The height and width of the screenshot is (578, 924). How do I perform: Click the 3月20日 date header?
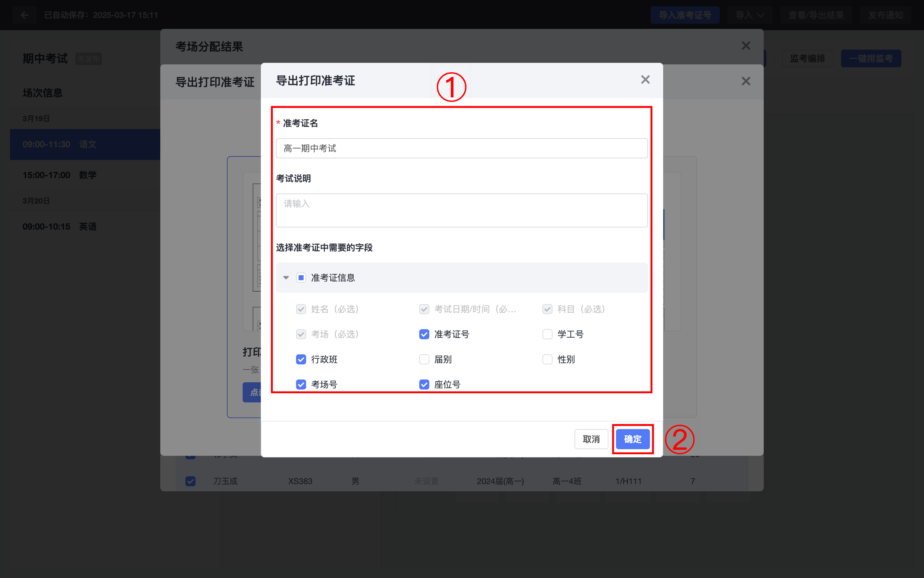click(36, 201)
